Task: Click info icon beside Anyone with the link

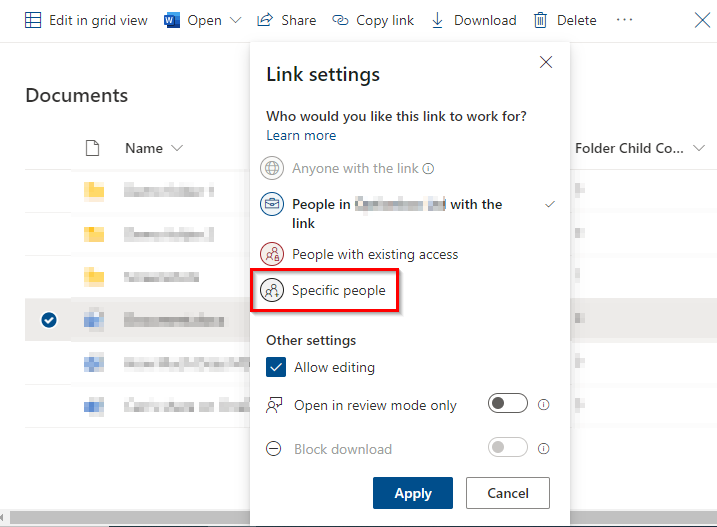Action: [428, 169]
